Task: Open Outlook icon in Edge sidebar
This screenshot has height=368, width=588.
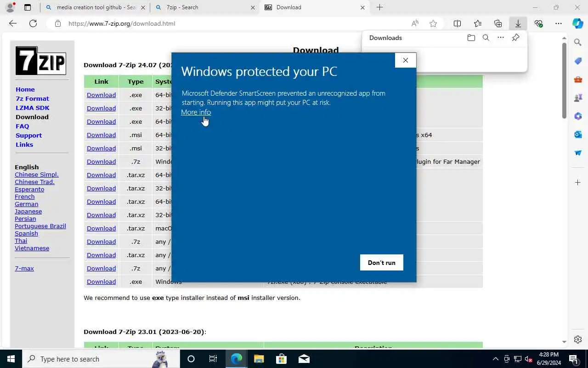Action: [578, 134]
